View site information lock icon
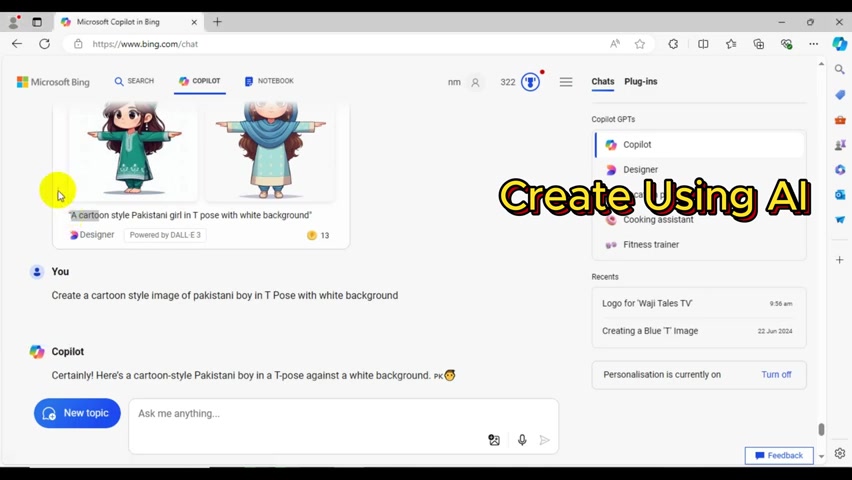852x480 pixels. [x=78, y=44]
